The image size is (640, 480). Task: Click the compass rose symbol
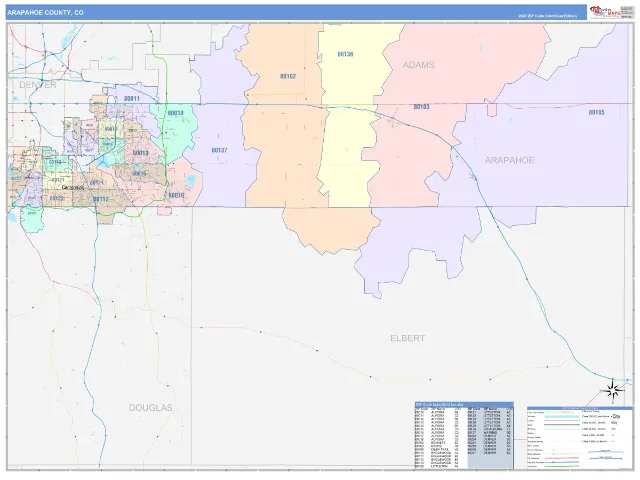(612, 391)
